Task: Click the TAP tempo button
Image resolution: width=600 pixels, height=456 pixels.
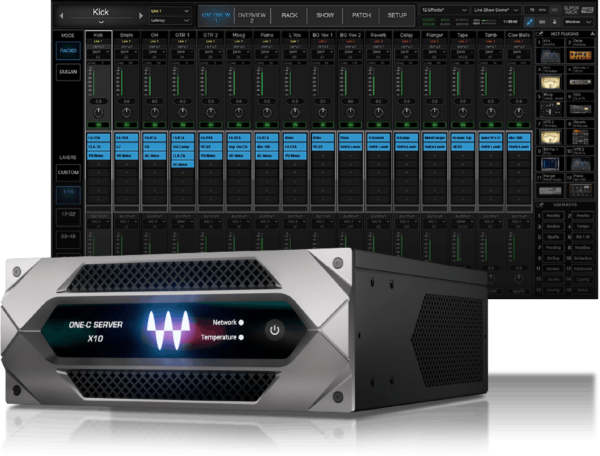Action: click(x=555, y=10)
